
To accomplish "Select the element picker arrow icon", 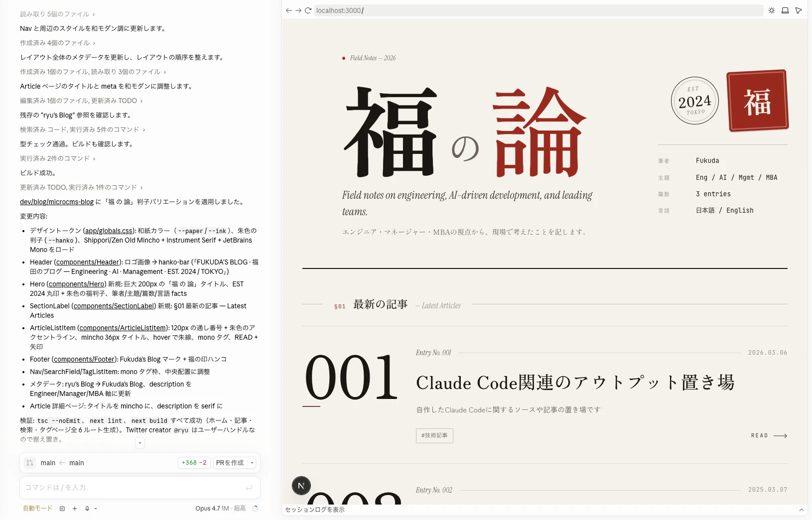I will [799, 10].
